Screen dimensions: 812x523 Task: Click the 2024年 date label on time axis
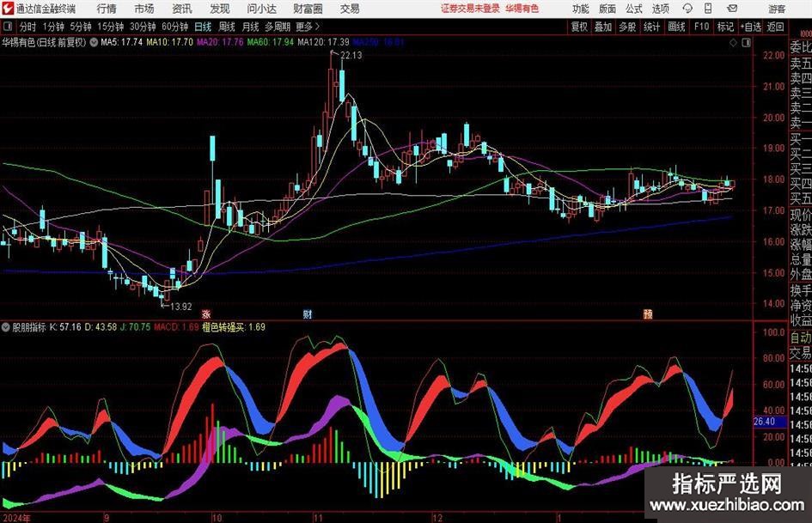16,518
